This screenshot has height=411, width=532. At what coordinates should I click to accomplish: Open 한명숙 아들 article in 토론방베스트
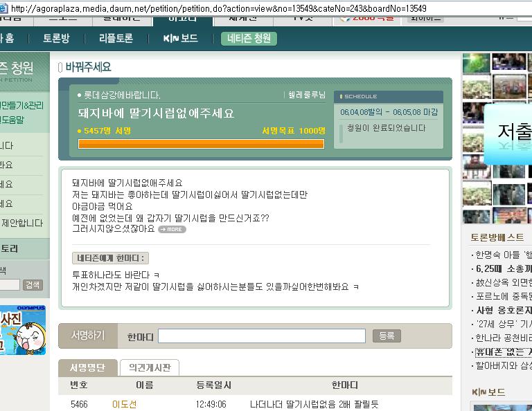(x=504, y=255)
